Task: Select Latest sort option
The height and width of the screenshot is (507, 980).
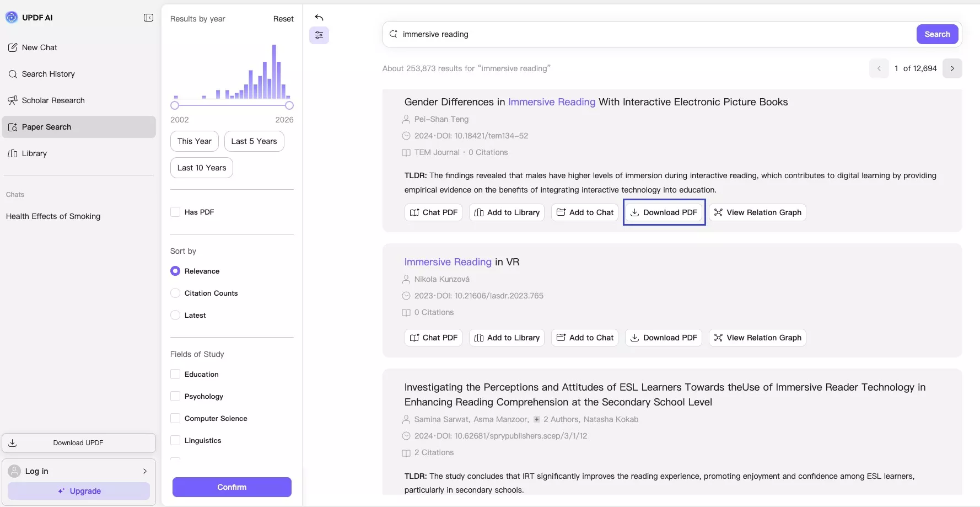Action: 175,315
